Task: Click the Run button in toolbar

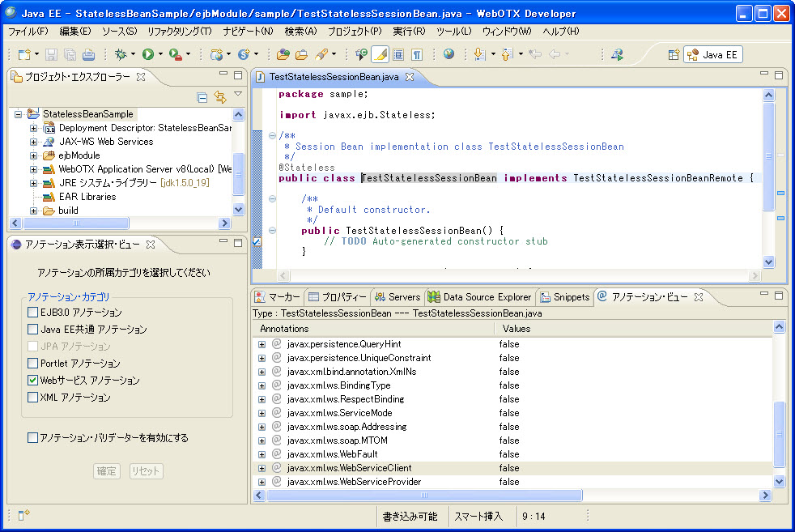Action: [147, 54]
